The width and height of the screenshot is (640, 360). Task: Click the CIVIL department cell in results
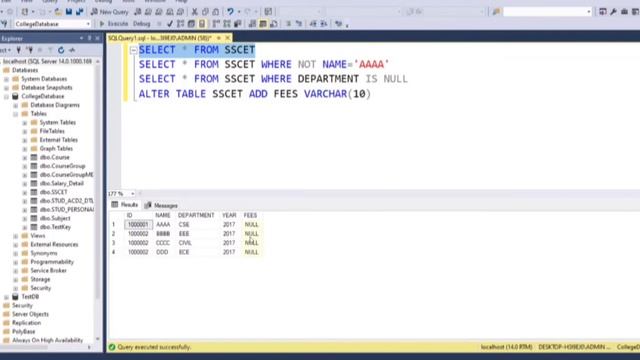click(x=185, y=243)
